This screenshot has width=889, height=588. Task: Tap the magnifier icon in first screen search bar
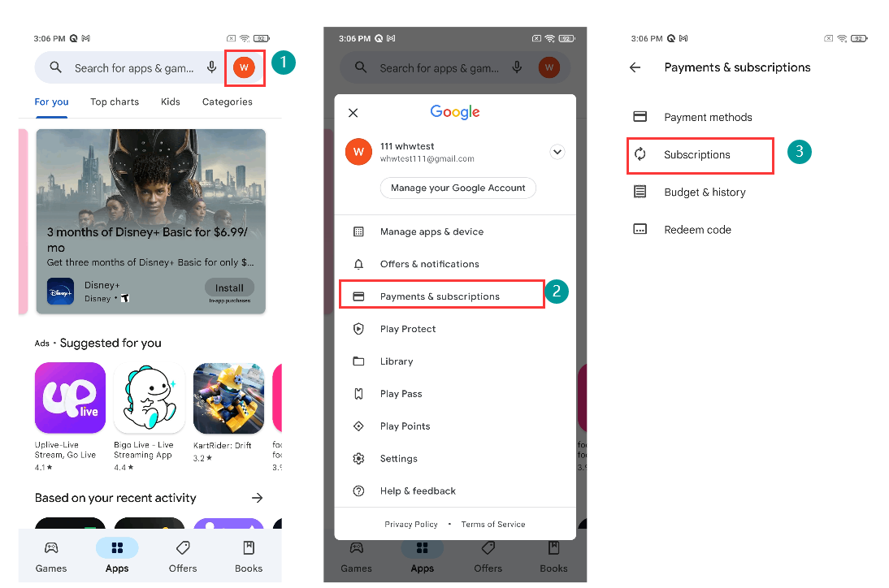[x=55, y=67]
